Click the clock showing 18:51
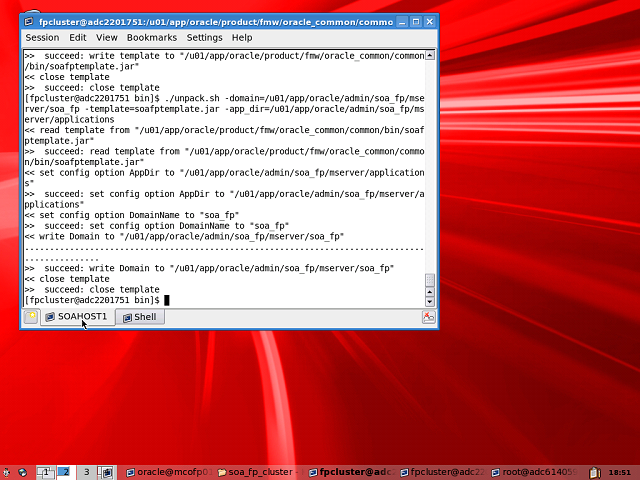The image size is (640, 480). click(x=620, y=473)
